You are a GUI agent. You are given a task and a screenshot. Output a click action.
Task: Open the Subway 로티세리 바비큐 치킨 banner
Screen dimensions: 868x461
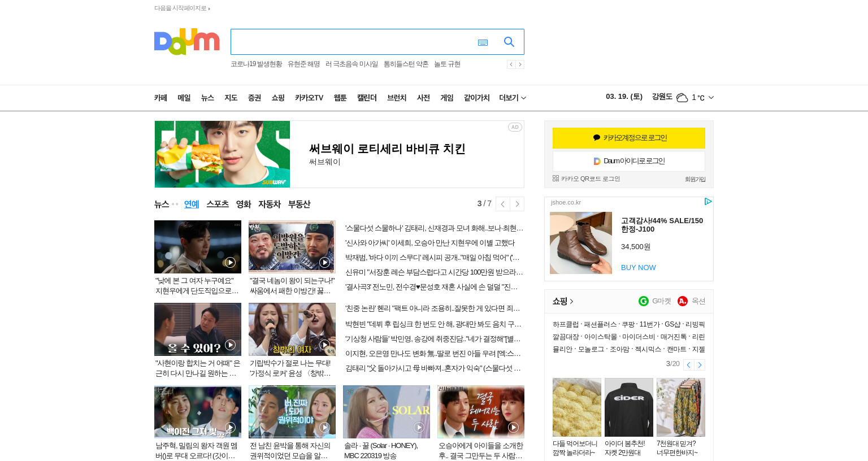[x=339, y=154]
